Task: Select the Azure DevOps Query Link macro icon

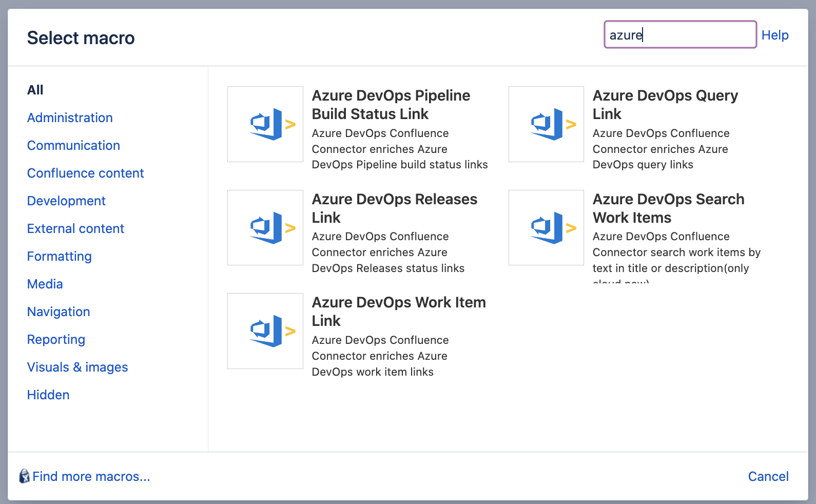Action: (x=546, y=124)
